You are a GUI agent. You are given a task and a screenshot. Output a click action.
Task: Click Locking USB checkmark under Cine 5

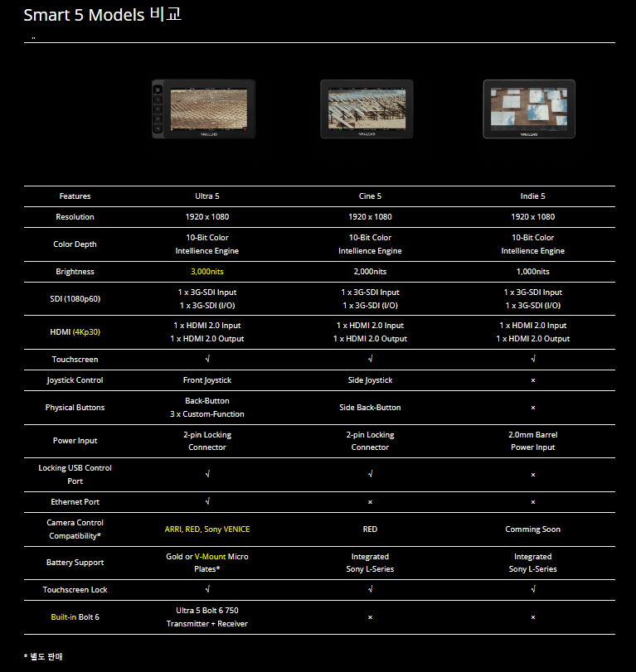[x=371, y=474]
